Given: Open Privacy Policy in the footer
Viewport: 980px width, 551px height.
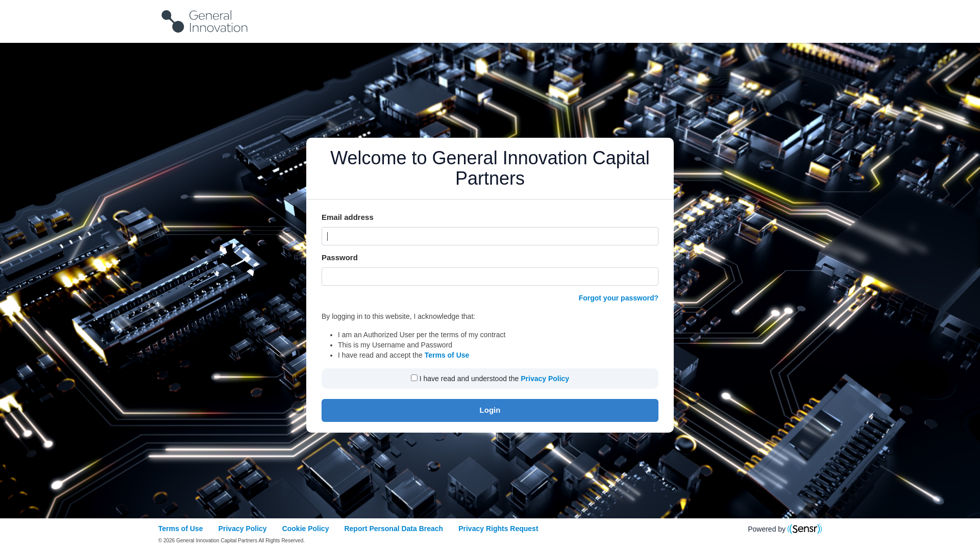Looking at the screenshot, I should pos(242,529).
